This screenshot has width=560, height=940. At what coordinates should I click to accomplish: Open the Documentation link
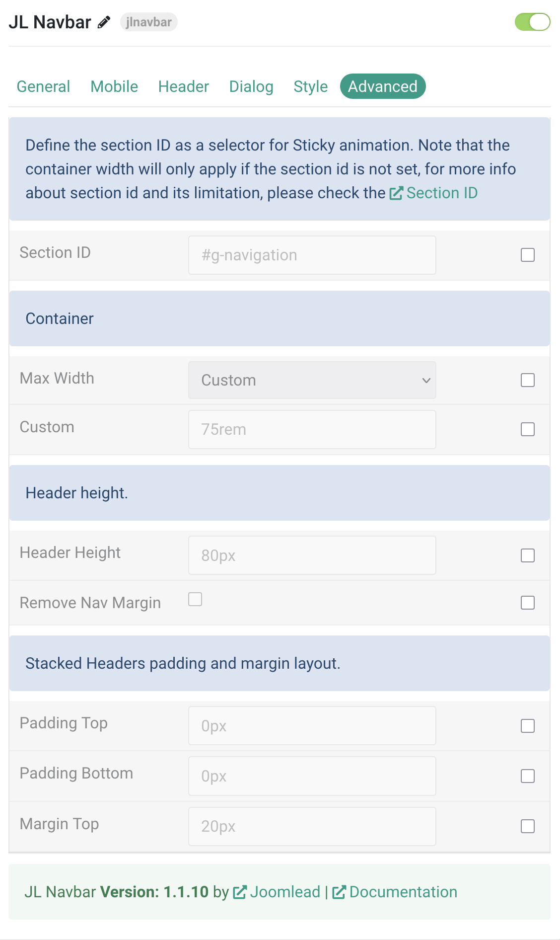coord(403,892)
